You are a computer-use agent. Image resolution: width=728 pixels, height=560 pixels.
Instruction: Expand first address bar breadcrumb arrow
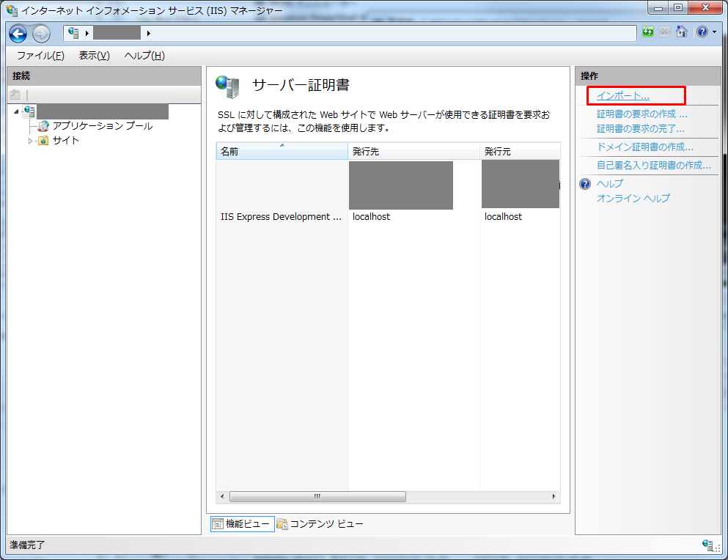(x=87, y=33)
